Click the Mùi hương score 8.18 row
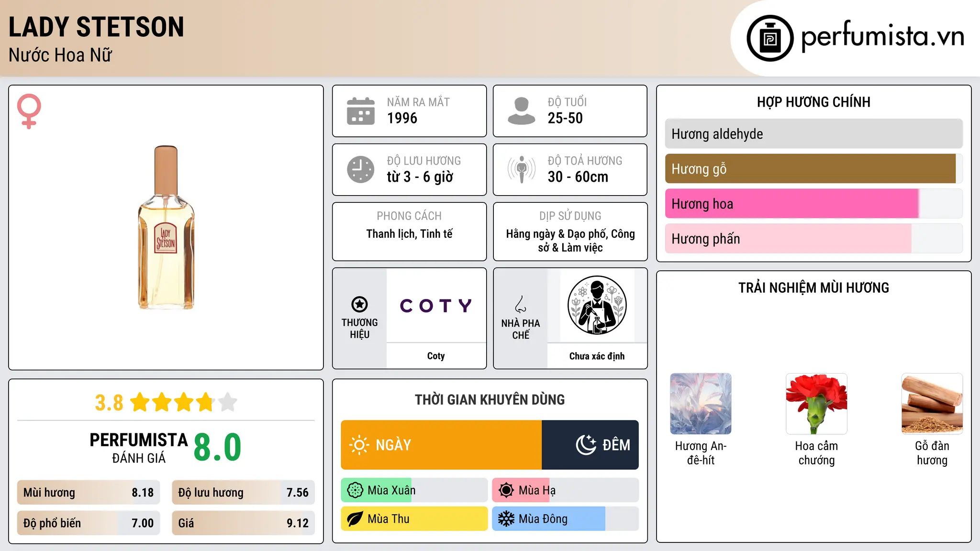Image resolution: width=980 pixels, height=551 pixels. (89, 493)
